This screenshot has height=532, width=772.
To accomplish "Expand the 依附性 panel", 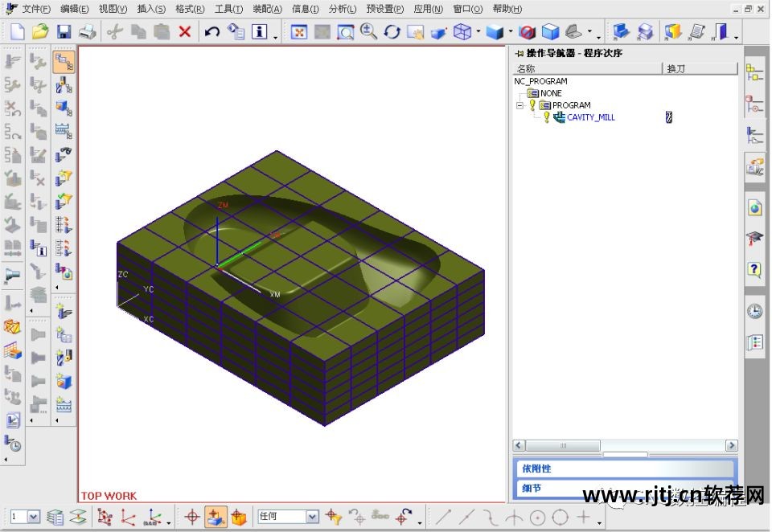I will tap(624, 469).
